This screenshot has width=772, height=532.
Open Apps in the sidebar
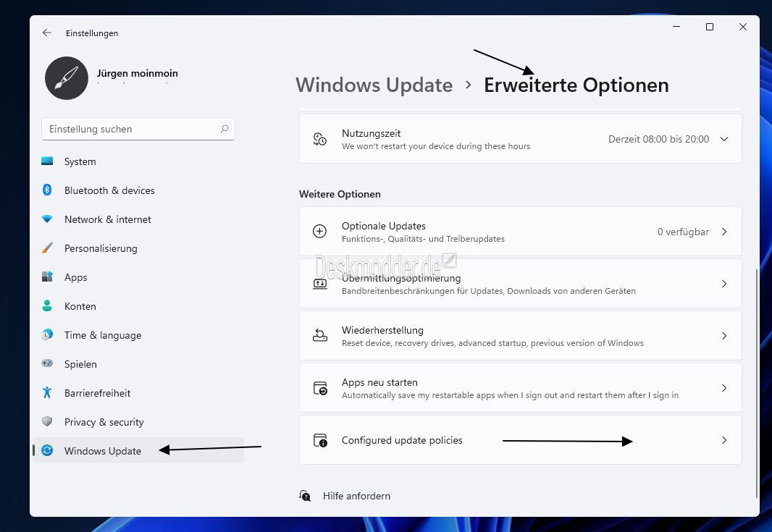[138, 277]
